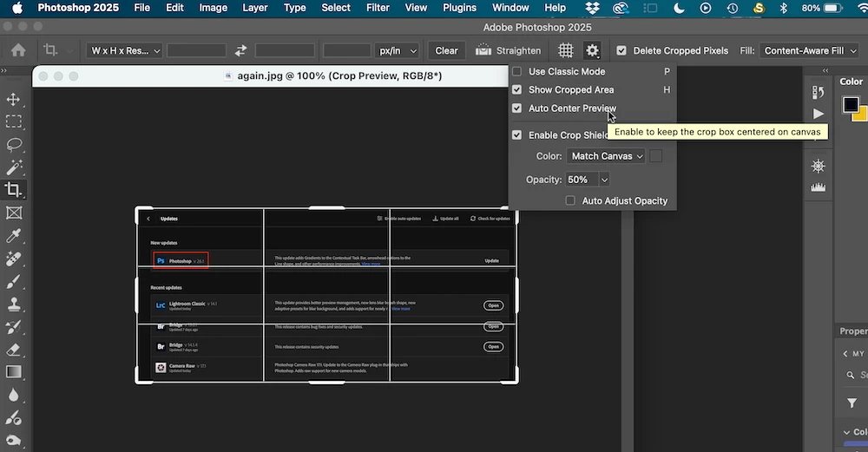868x452 pixels.
Task: Open the Actions play panel icon
Action: [819, 114]
